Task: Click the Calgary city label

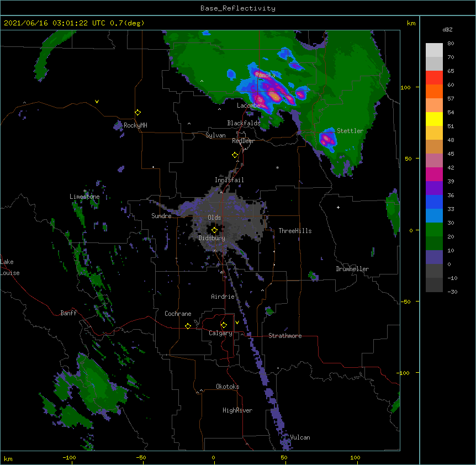Action: [220, 333]
